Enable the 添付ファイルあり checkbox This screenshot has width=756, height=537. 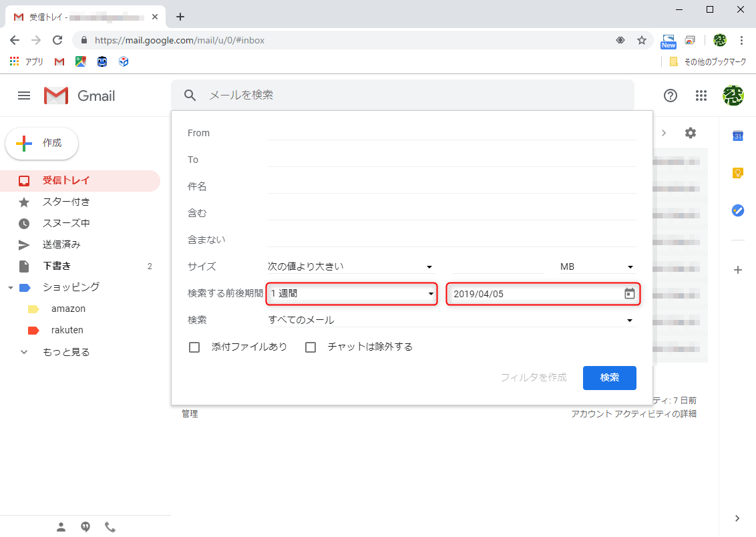pos(194,347)
